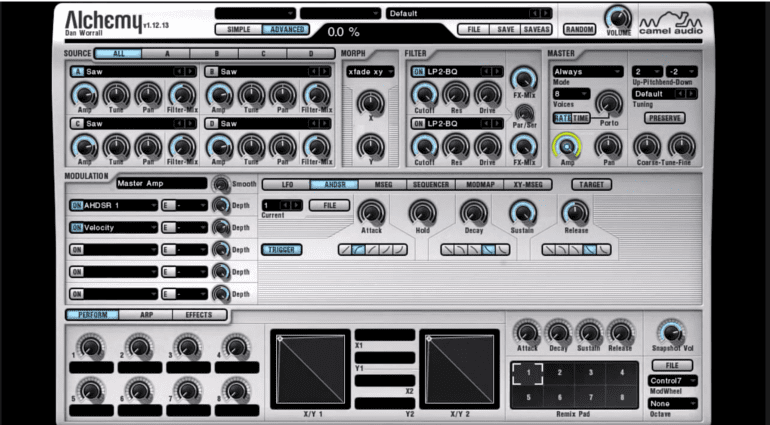Toggle second LP2-BQ filter ON
Screen dimensions: 770x425
click(418, 124)
